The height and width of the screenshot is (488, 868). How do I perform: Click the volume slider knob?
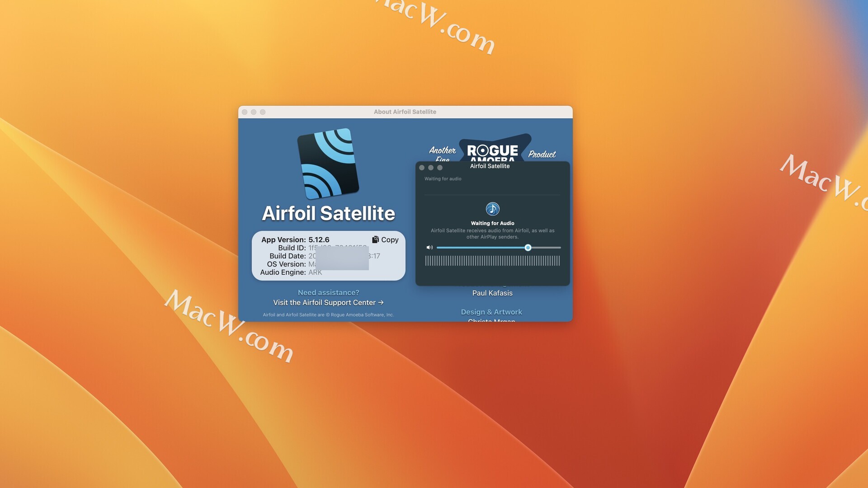[528, 248]
